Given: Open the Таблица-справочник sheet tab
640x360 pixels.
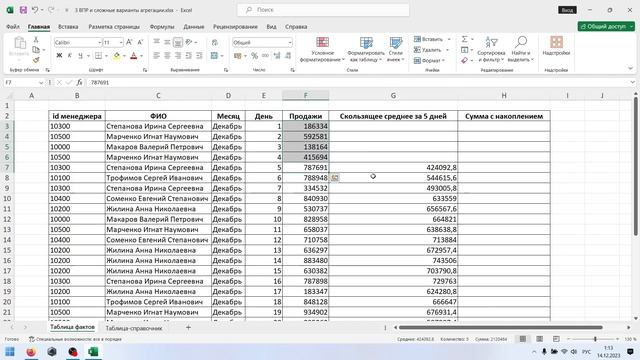Looking at the screenshot, I should point(134,328).
